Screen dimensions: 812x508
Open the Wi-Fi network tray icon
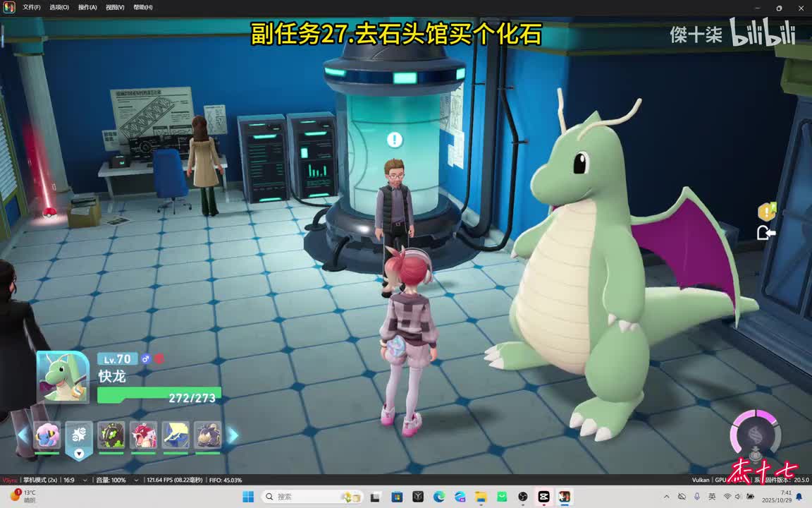click(x=727, y=497)
